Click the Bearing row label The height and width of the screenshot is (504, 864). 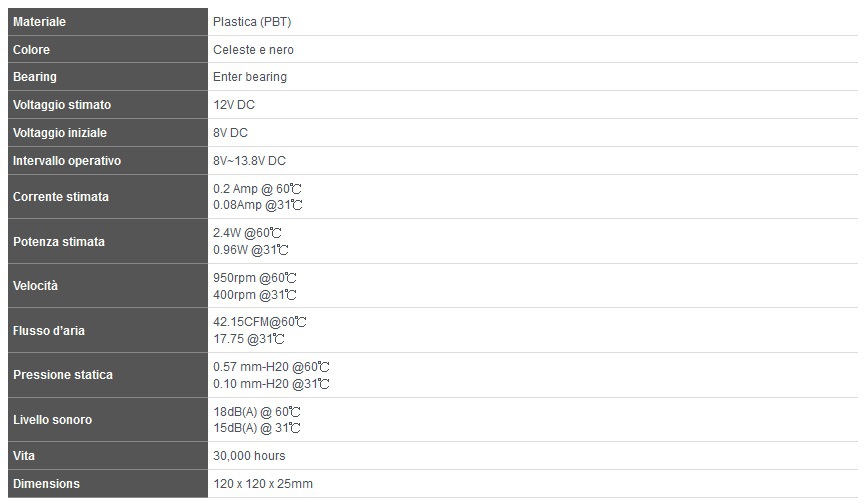pos(35,77)
